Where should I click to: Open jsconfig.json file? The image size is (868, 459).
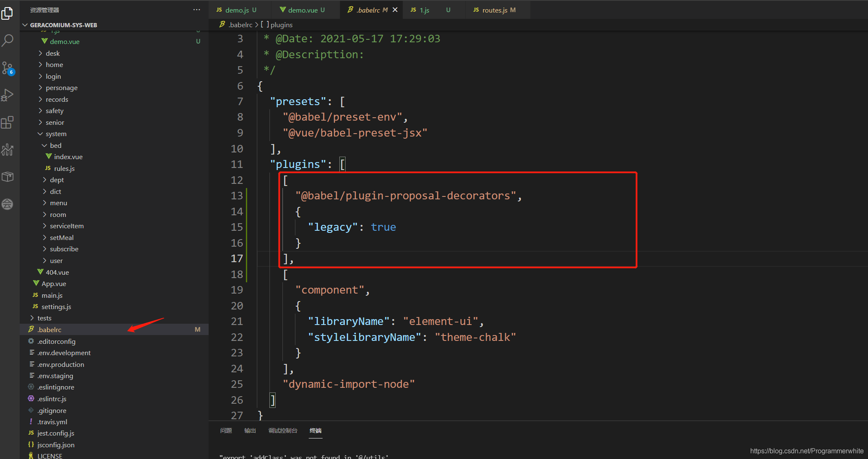[x=114, y=445]
